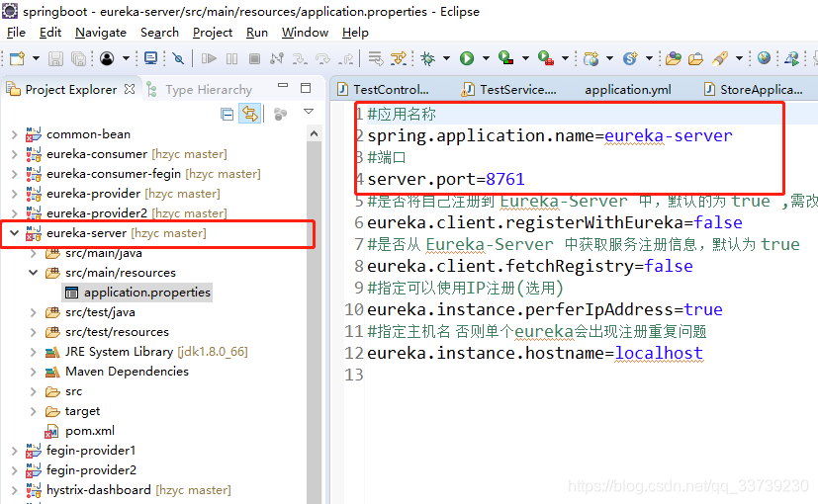Click the Resume debug icon
The height and width of the screenshot is (504, 818).
point(209,58)
